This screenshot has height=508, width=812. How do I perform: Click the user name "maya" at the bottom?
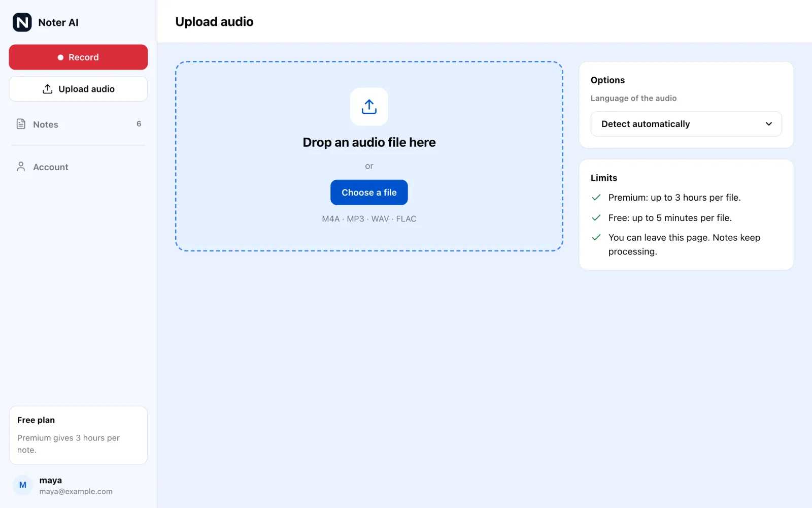click(51, 481)
